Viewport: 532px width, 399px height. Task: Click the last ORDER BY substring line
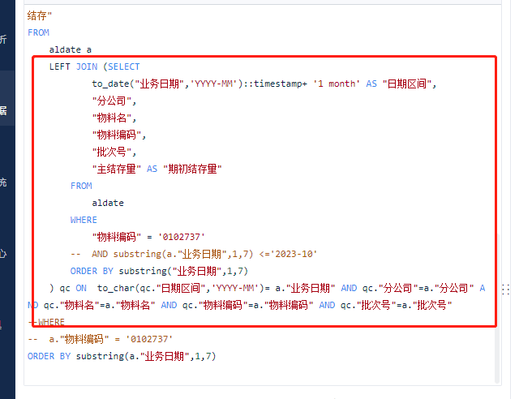click(122, 356)
